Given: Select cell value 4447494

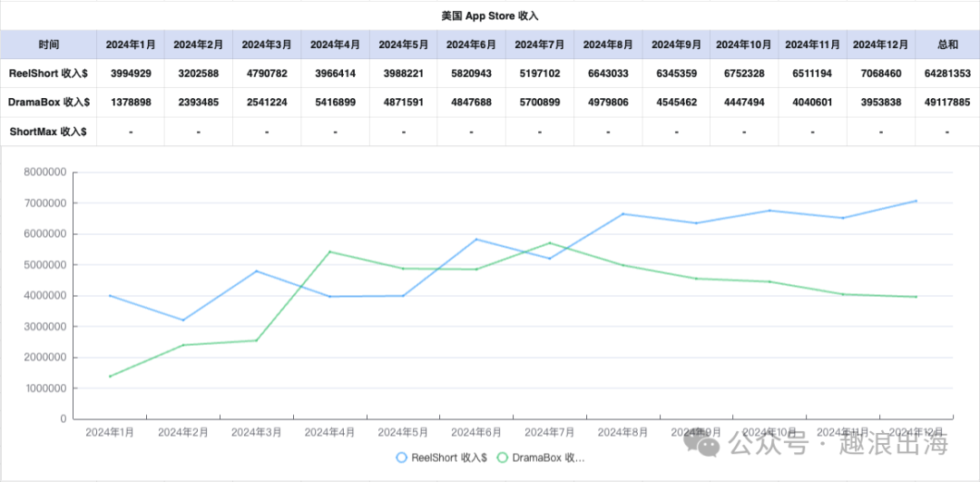Looking at the screenshot, I should point(744,103).
